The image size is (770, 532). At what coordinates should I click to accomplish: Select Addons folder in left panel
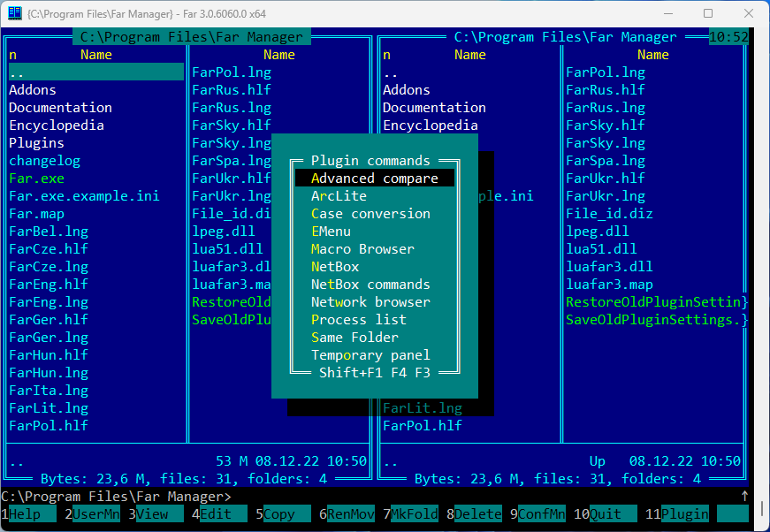pos(33,90)
